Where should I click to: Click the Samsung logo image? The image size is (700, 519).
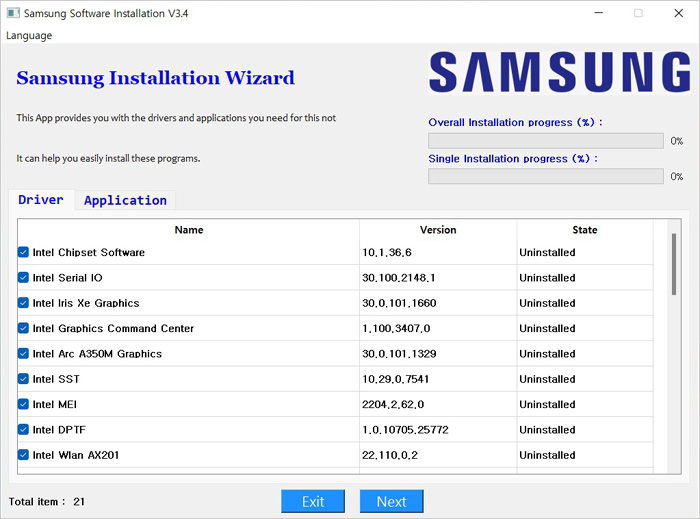pyautogui.click(x=559, y=72)
